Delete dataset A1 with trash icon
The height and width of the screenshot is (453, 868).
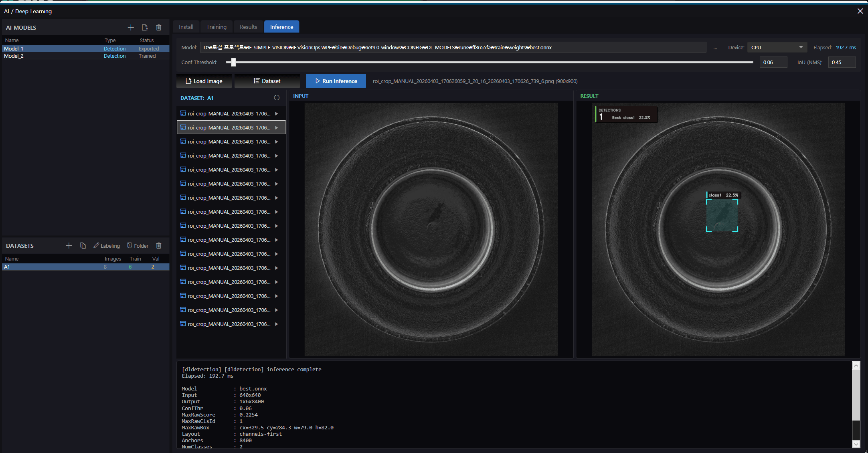point(159,246)
